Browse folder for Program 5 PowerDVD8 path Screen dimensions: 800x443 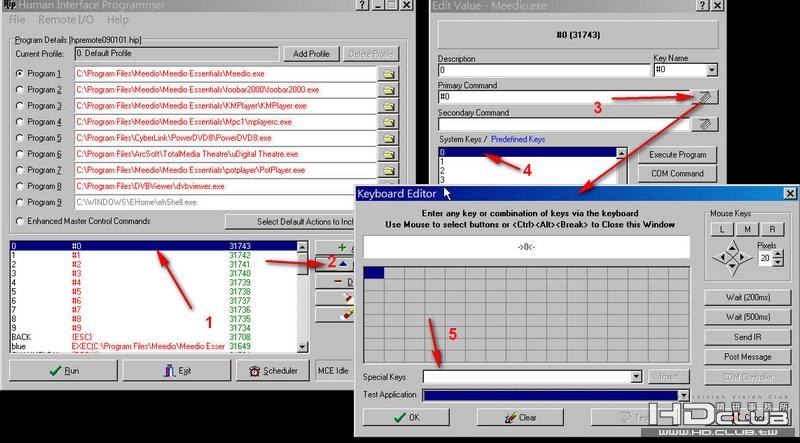pos(389,138)
